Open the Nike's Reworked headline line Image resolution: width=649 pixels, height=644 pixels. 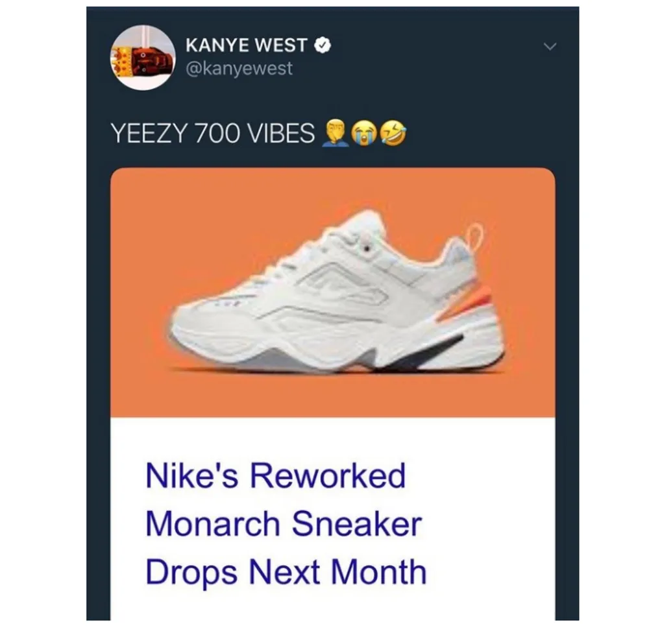tap(276, 475)
